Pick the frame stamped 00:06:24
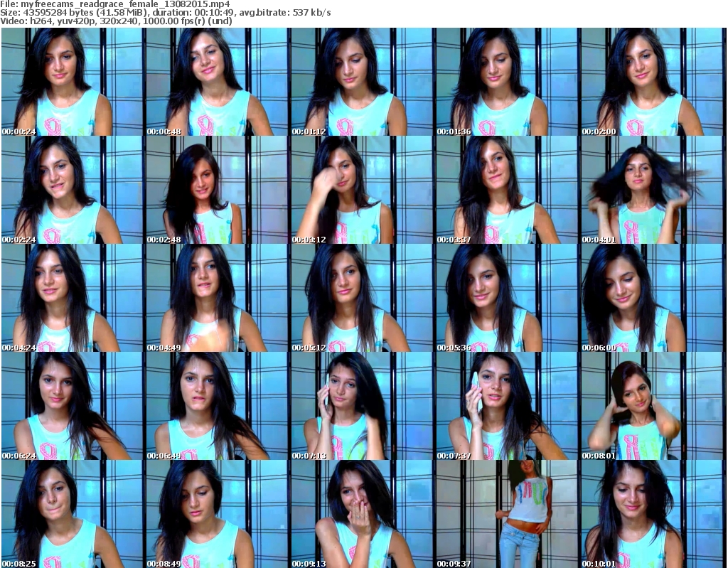Screen dimensions: 728x568 point(73,406)
